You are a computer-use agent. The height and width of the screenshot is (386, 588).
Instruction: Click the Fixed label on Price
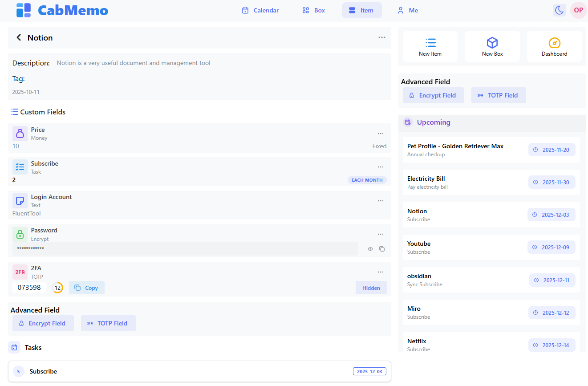[379, 146]
